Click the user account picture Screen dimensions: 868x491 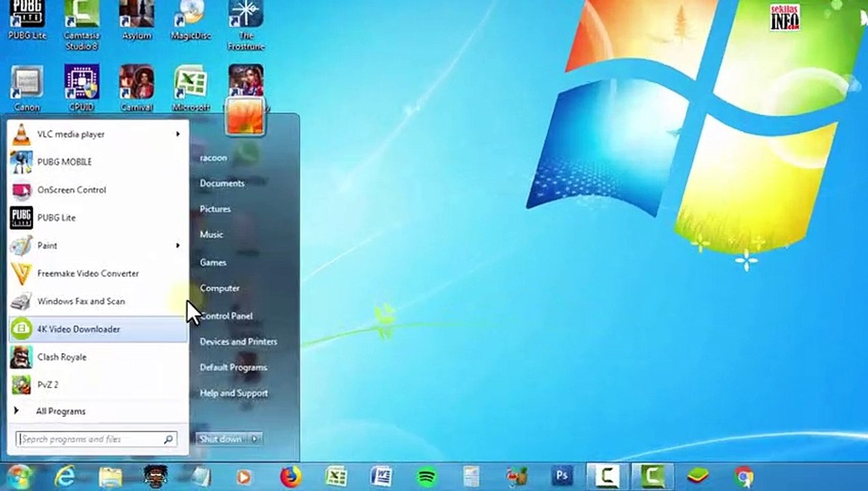tap(246, 116)
